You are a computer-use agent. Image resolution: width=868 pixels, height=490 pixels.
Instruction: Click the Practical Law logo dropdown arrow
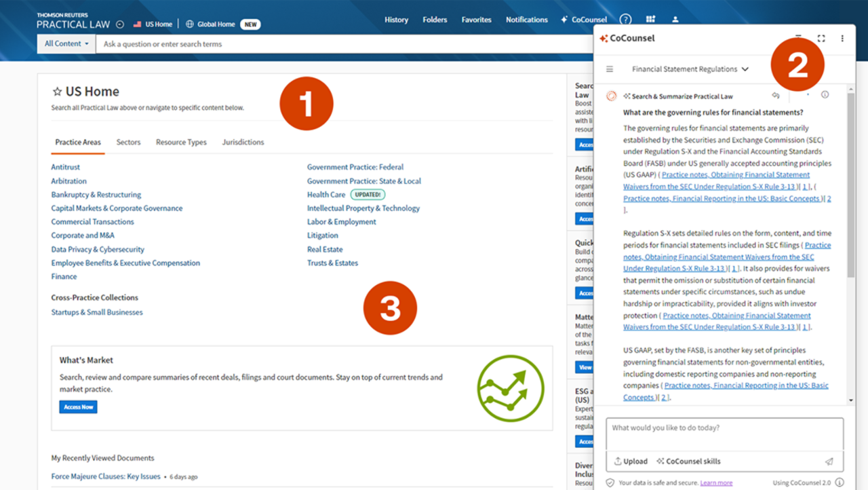(120, 24)
